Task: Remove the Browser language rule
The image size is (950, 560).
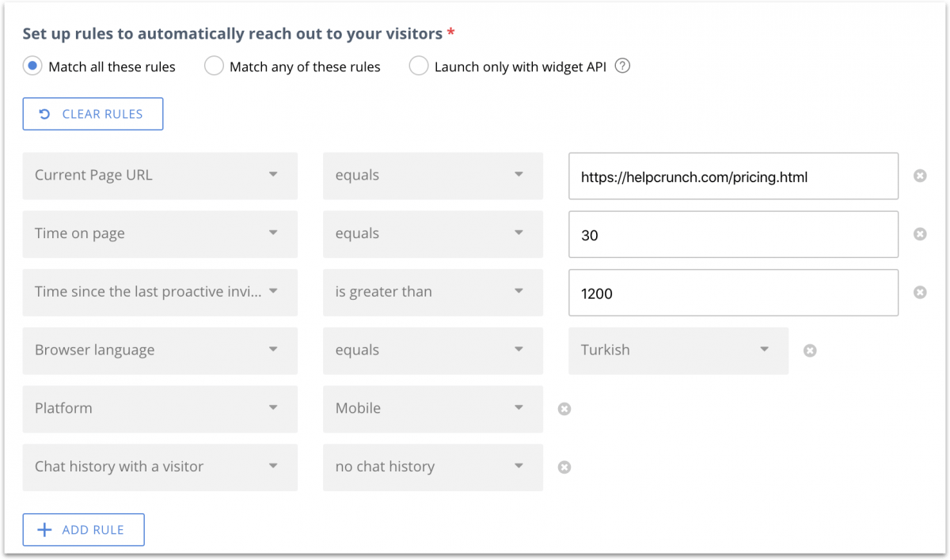Action: 810,350
